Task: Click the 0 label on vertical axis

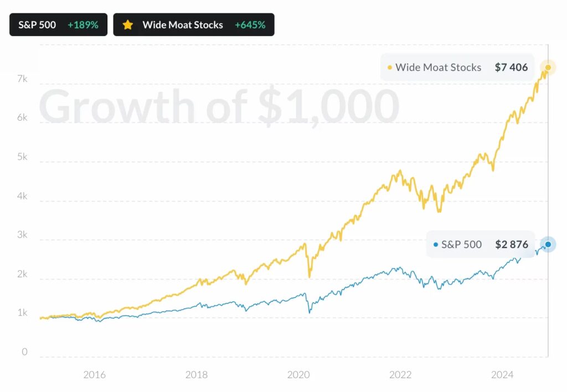Action: [x=24, y=352]
